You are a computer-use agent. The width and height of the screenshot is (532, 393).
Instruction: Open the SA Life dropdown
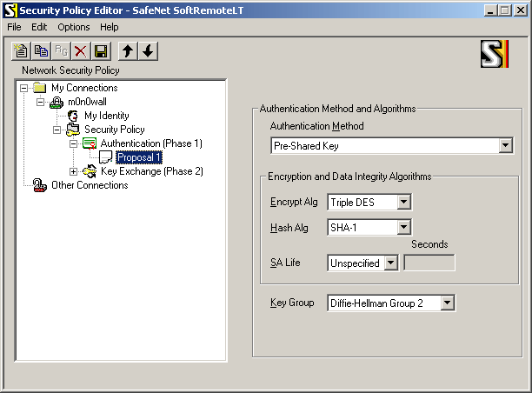coord(391,263)
